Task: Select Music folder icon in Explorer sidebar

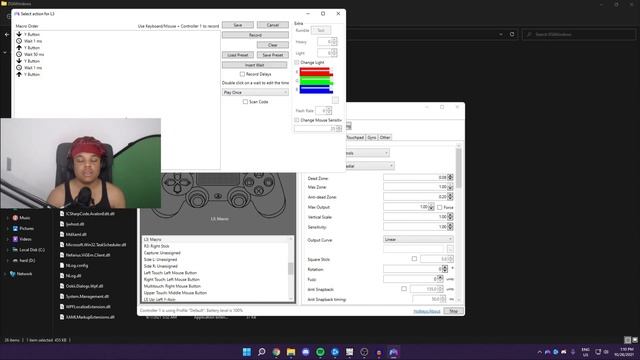Action: pos(15,218)
